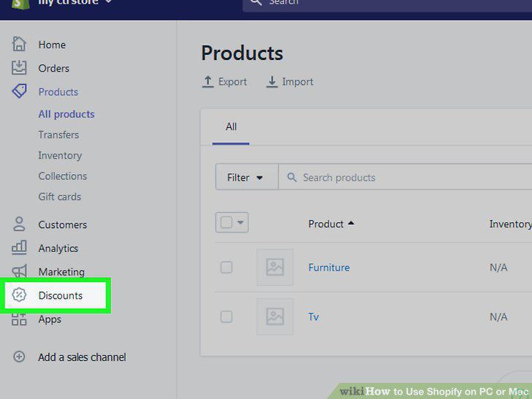532x399 pixels.
Task: Click the top store Search field
Action: (x=387, y=4)
